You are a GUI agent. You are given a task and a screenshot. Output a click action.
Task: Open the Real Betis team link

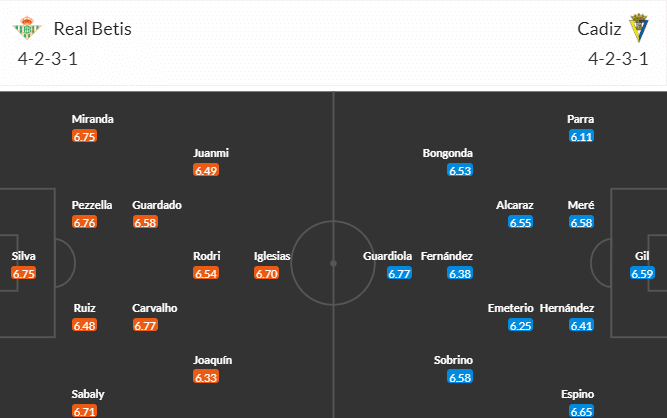pos(93,29)
